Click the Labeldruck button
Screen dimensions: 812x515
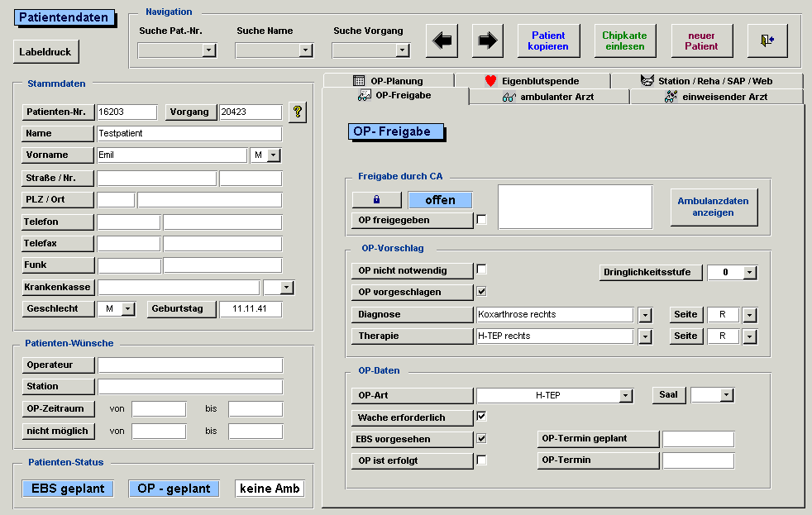(45, 52)
